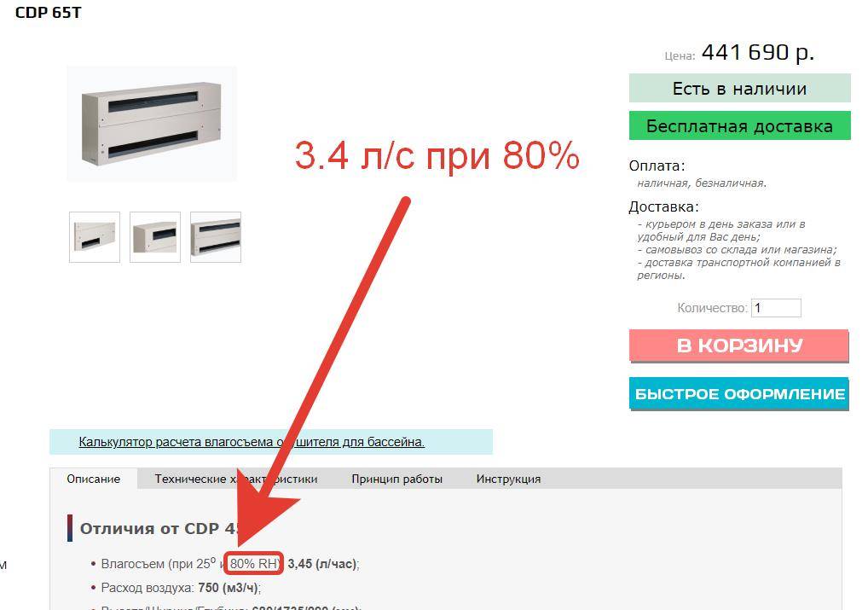The width and height of the screenshot is (868, 610).
Task: Click БЫСТРОЕ ОФОРМЛЕНИЕ quick order button
Action: [x=739, y=394]
